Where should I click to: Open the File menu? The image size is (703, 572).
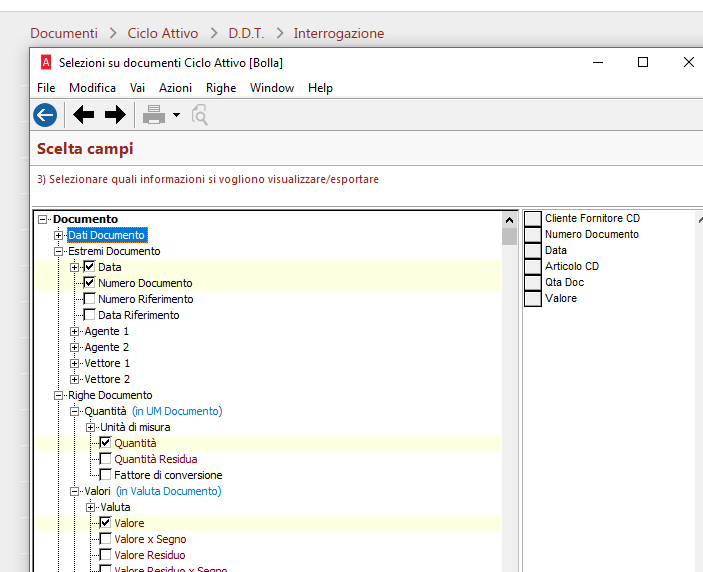pos(46,88)
